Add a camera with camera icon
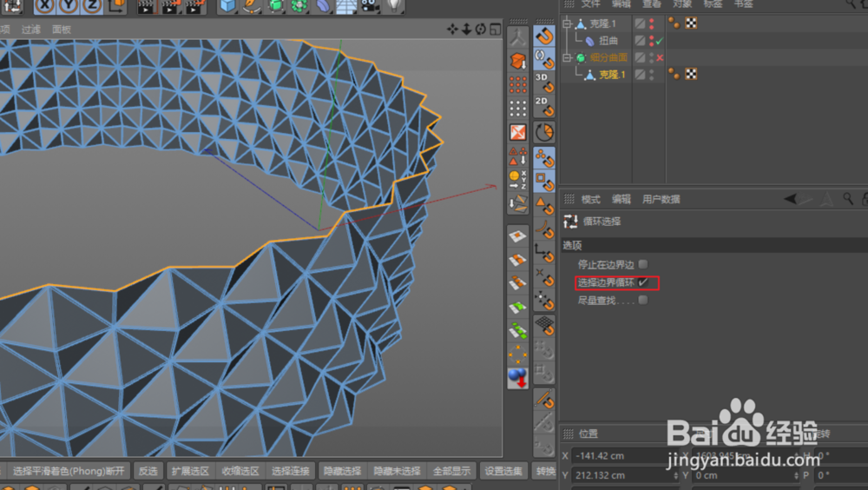Image resolution: width=868 pixels, height=490 pixels. pyautogui.click(x=370, y=6)
